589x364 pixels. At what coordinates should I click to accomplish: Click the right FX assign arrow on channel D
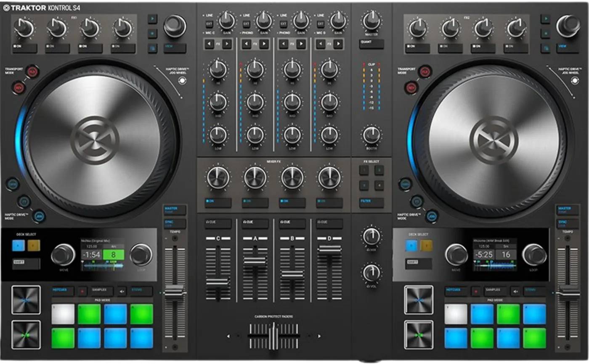pyautogui.click(x=338, y=44)
